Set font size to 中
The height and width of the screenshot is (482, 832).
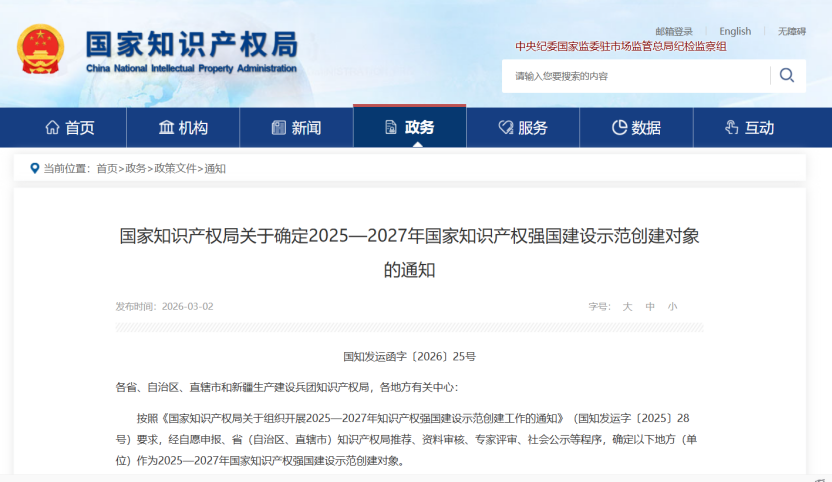click(x=650, y=307)
